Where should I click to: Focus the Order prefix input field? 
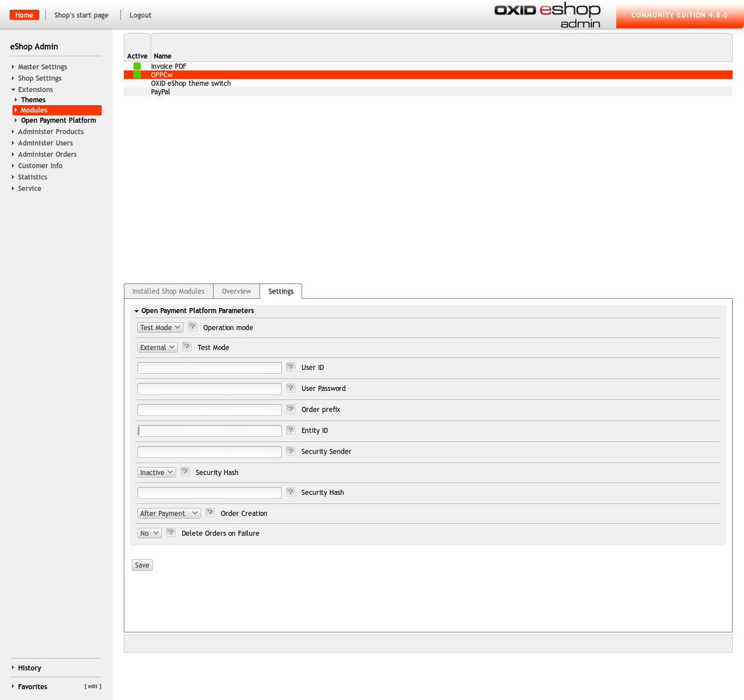coord(210,410)
